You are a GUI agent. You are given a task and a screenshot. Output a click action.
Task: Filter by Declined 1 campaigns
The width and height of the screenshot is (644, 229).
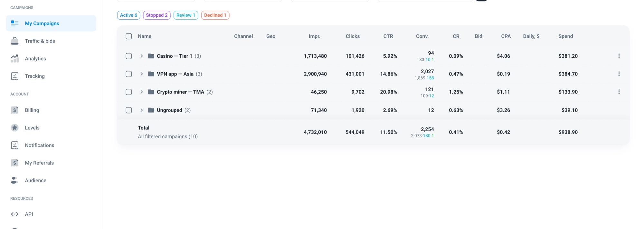tap(215, 15)
